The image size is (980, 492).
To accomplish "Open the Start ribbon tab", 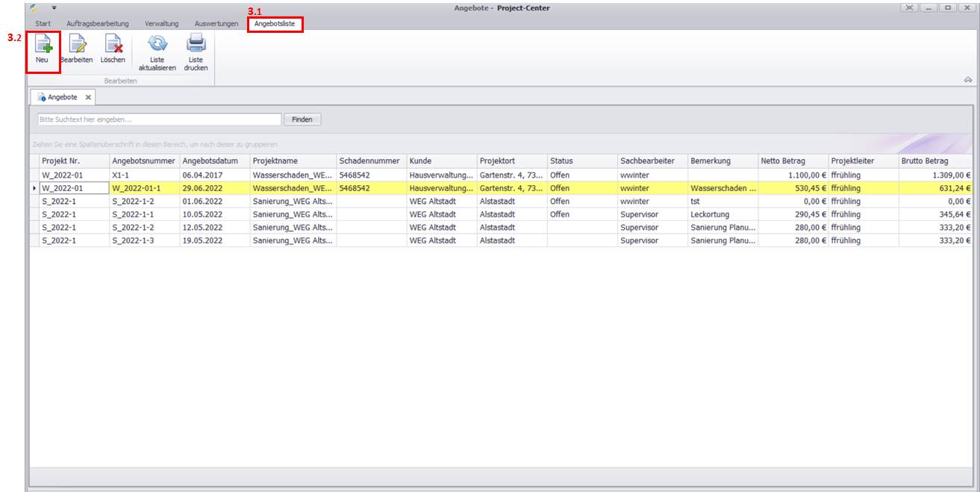I will [x=43, y=24].
